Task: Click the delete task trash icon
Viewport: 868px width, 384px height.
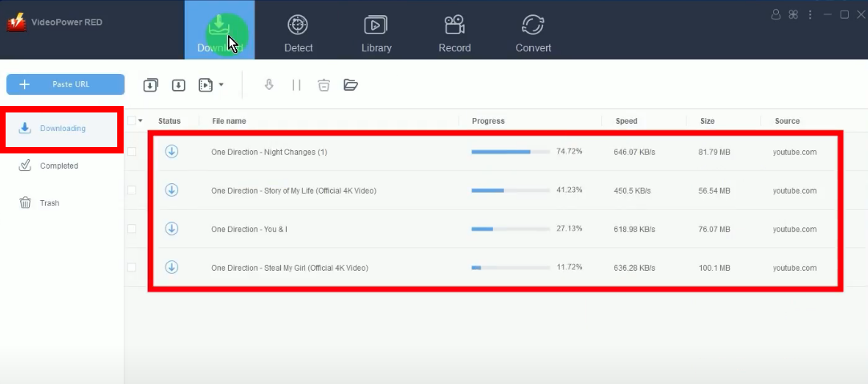Action: pyautogui.click(x=324, y=85)
